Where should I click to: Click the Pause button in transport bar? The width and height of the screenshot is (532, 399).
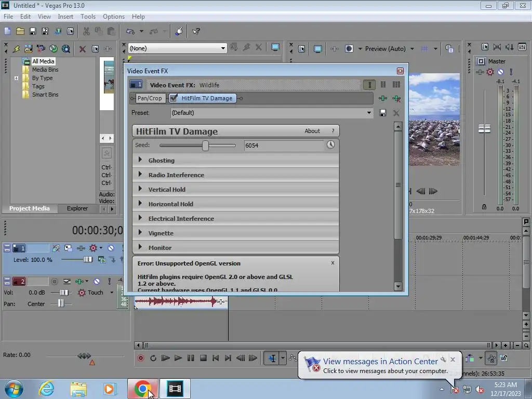(191, 358)
